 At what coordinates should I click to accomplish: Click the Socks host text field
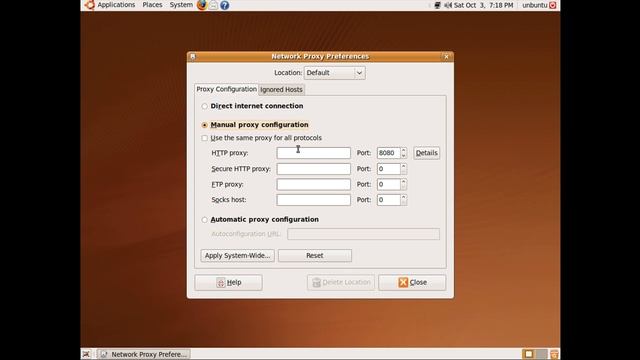pyautogui.click(x=313, y=200)
